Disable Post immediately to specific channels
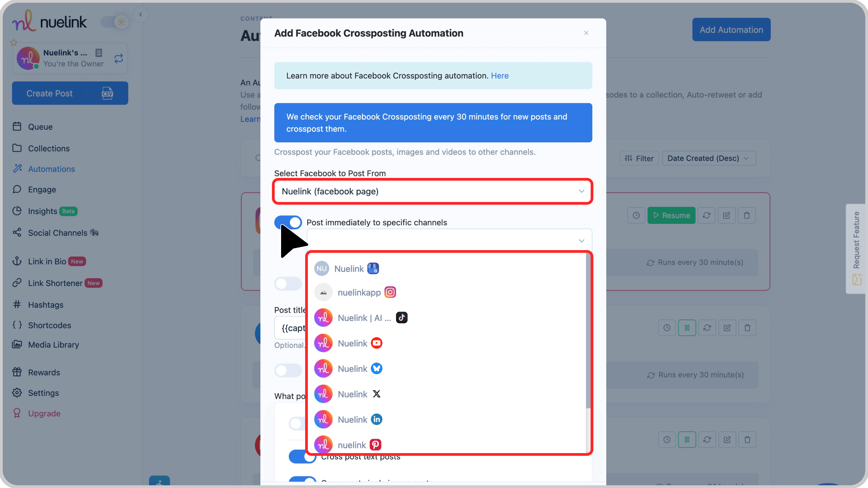This screenshot has height=488, width=868. [288, 222]
